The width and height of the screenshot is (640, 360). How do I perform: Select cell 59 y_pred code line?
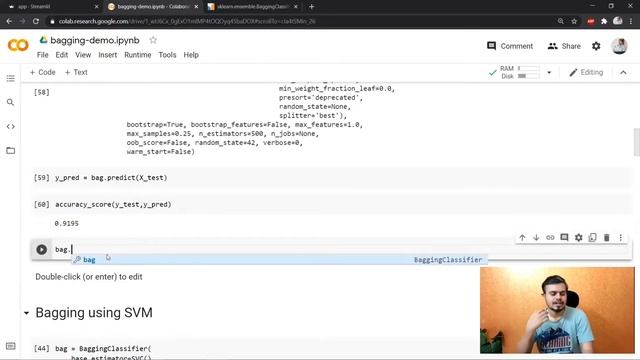pyautogui.click(x=111, y=178)
